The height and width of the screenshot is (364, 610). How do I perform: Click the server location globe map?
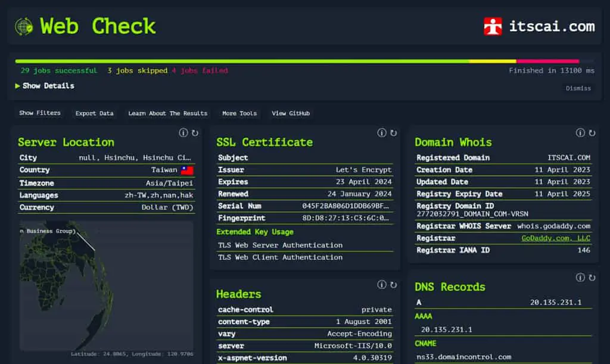tap(106, 286)
